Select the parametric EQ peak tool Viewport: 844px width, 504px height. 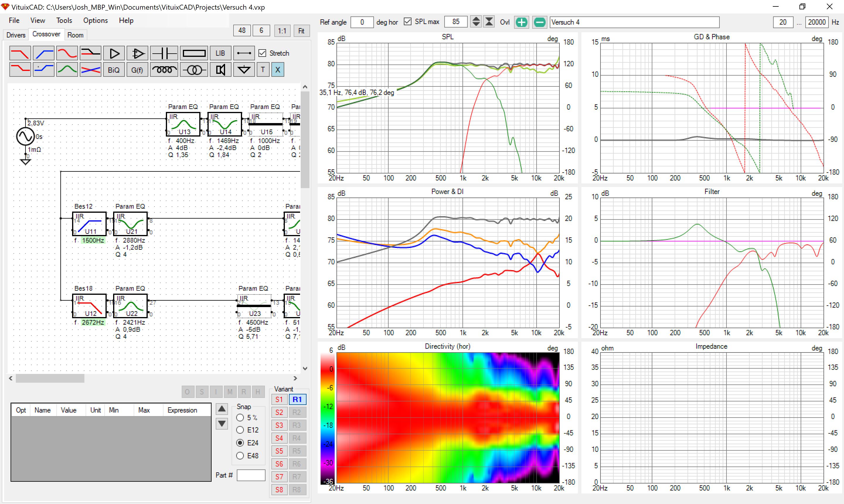pos(67,70)
